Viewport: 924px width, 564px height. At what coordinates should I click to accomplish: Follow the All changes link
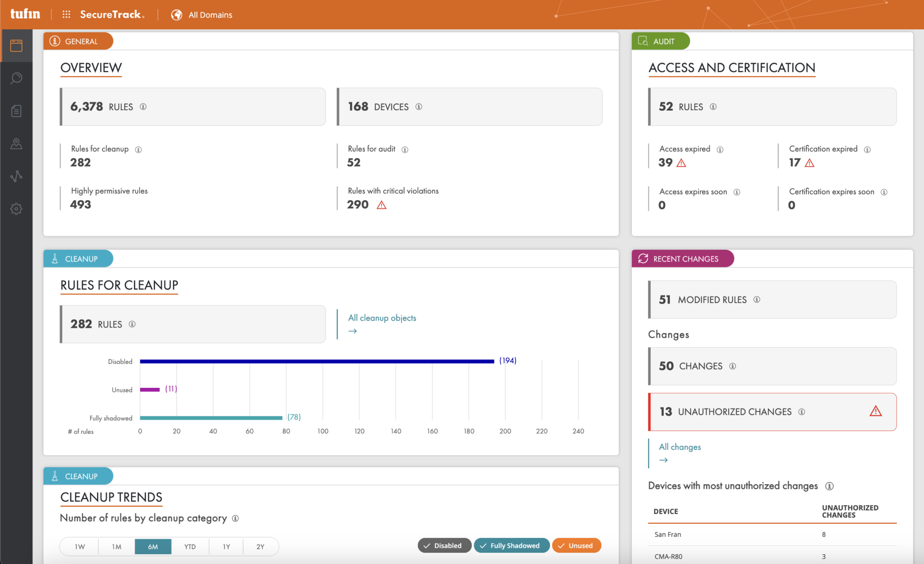tap(679, 447)
